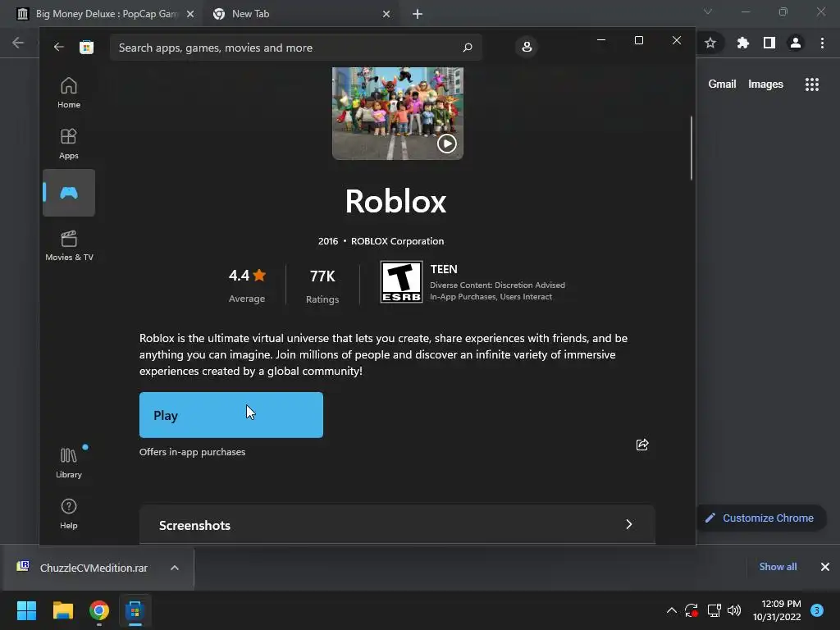This screenshot has width=840, height=630.
Task: Toggle the Chrome side panel icon
Action: click(x=769, y=43)
